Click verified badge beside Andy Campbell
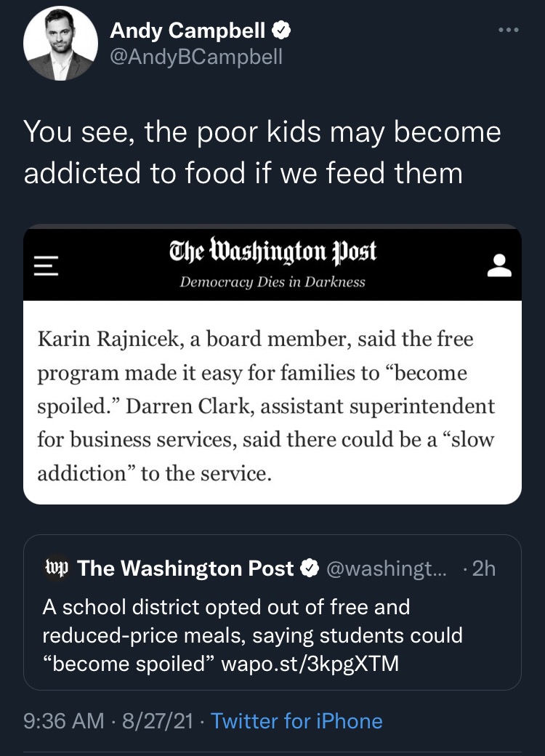Viewport: 545px width, 756px height. click(282, 31)
